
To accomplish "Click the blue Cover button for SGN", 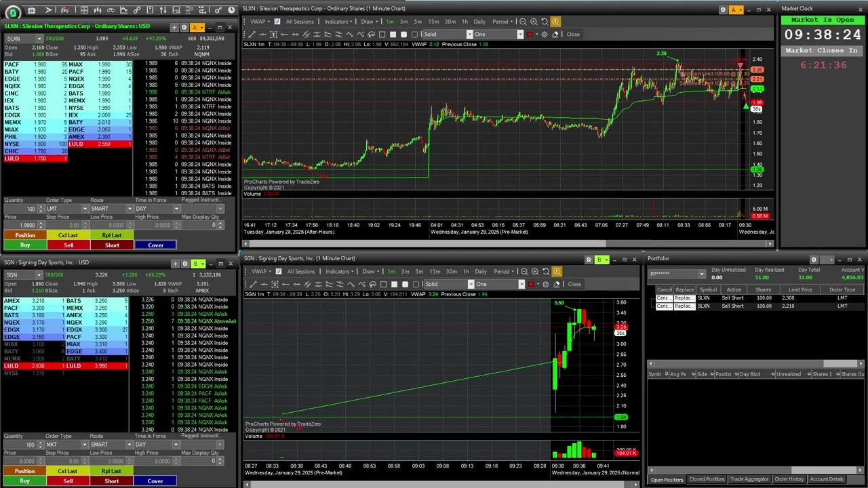I will 155,481.
